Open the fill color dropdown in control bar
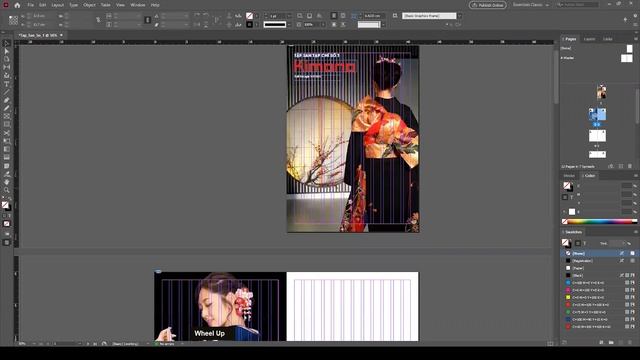 point(256,16)
